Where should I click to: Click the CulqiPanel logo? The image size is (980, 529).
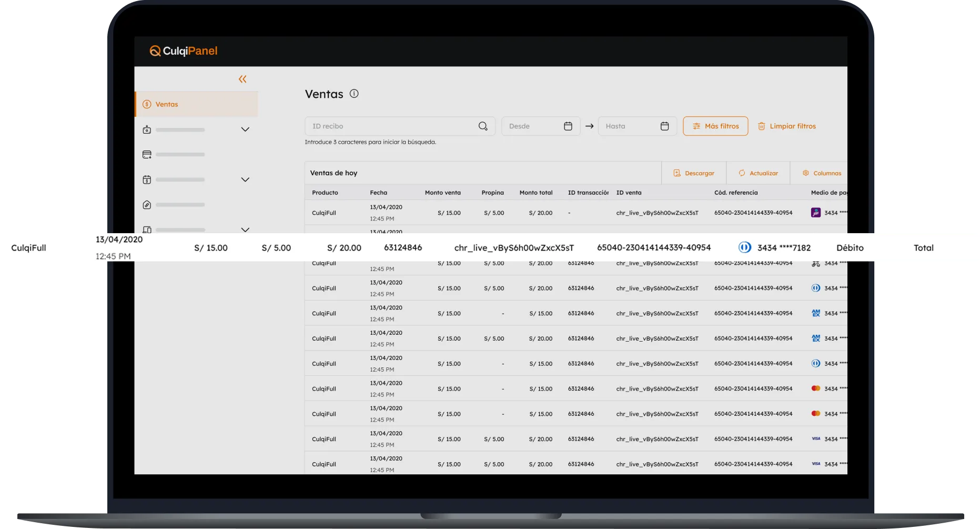tap(184, 51)
